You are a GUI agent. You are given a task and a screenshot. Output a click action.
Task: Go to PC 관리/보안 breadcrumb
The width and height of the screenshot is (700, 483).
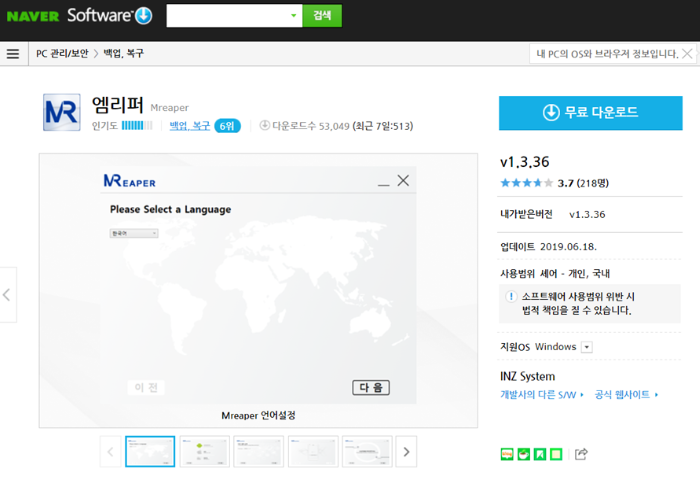coord(62,54)
